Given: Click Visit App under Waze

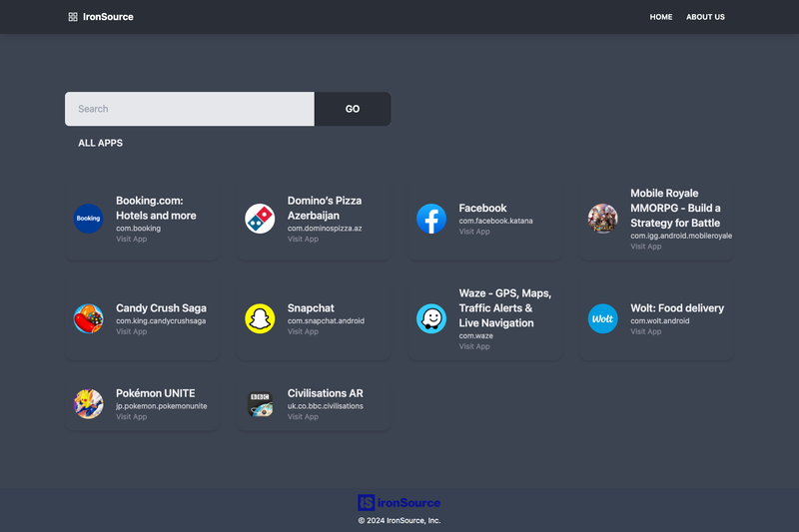Looking at the screenshot, I should [x=474, y=346].
